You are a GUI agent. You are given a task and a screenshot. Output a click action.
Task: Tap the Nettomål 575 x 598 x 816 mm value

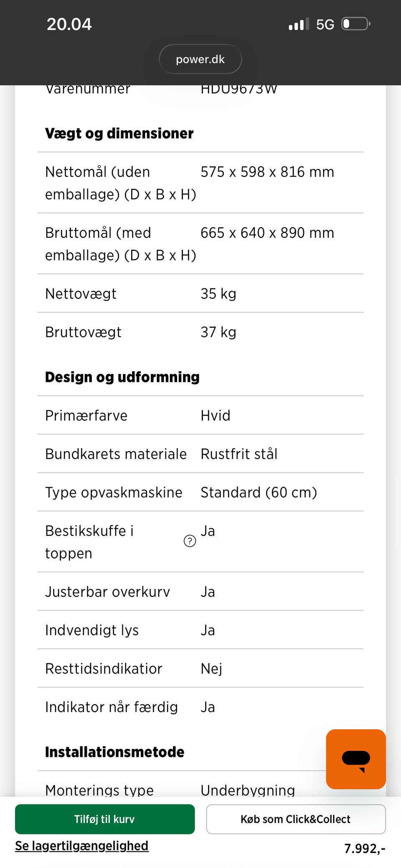pyautogui.click(x=267, y=172)
